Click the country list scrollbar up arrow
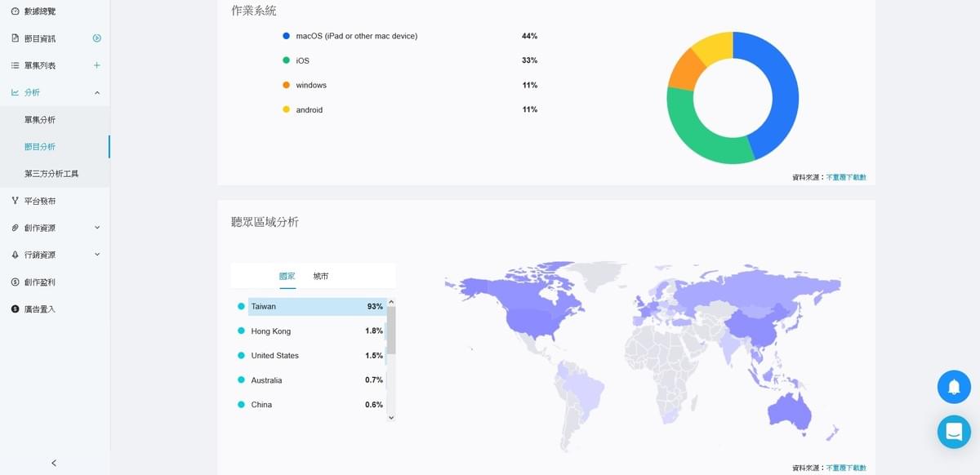The height and width of the screenshot is (475, 980). coord(390,302)
